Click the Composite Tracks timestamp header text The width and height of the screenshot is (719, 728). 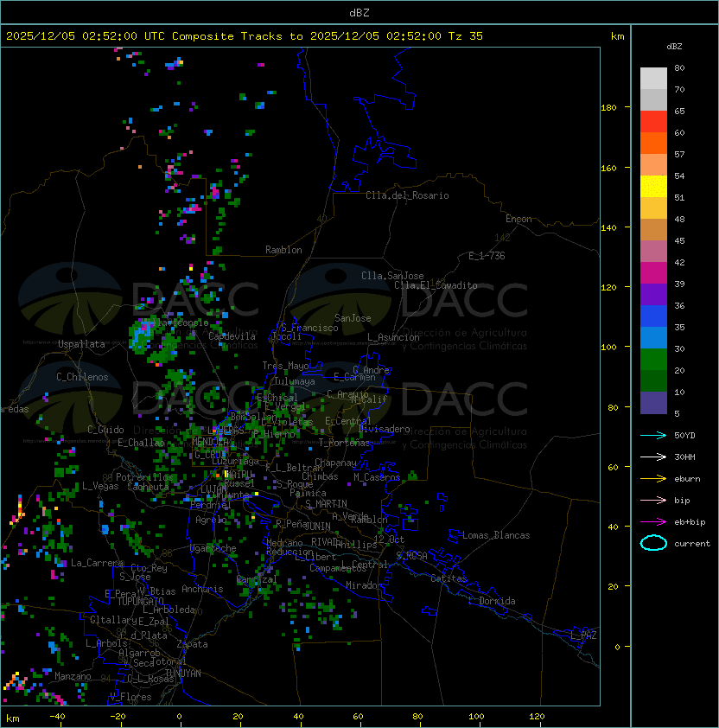point(245,36)
